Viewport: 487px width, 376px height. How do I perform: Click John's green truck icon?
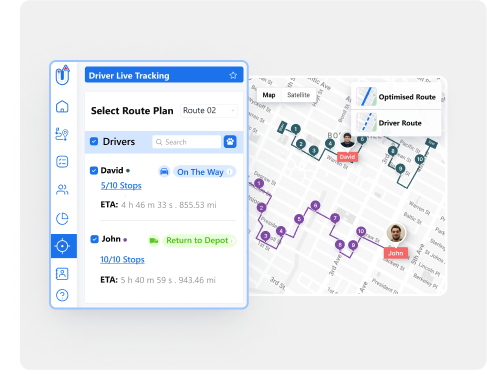[x=154, y=240]
